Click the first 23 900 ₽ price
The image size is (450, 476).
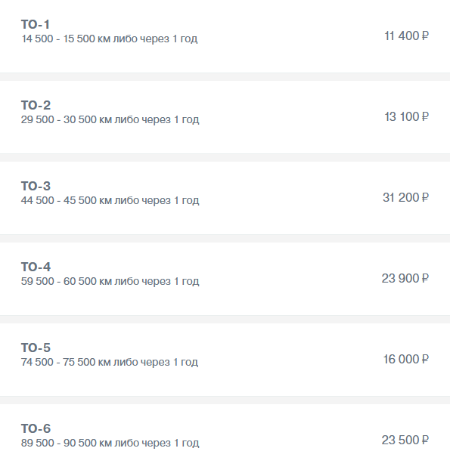point(405,278)
